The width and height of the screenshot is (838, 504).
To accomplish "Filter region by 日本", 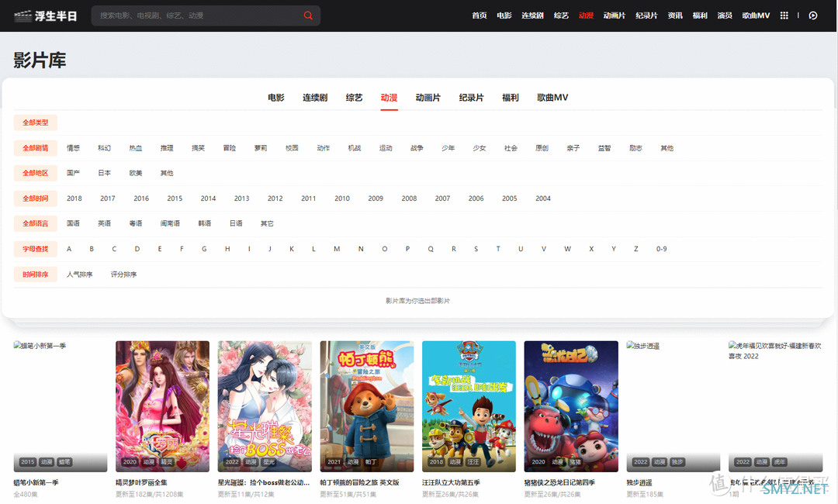I will pos(104,173).
